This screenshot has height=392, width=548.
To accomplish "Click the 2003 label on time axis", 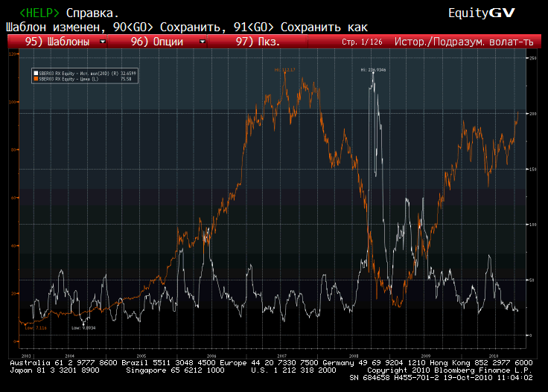I will coord(26,356).
